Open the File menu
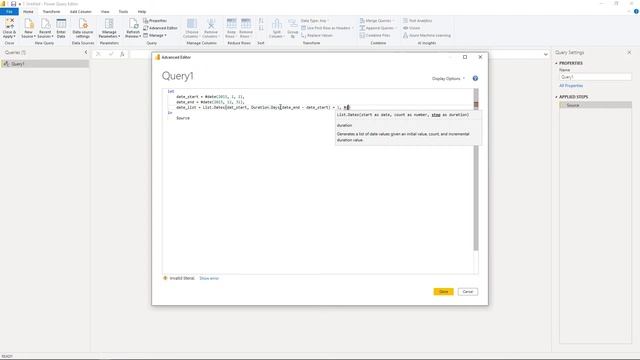Screen dimensions: 640x360 9,11
